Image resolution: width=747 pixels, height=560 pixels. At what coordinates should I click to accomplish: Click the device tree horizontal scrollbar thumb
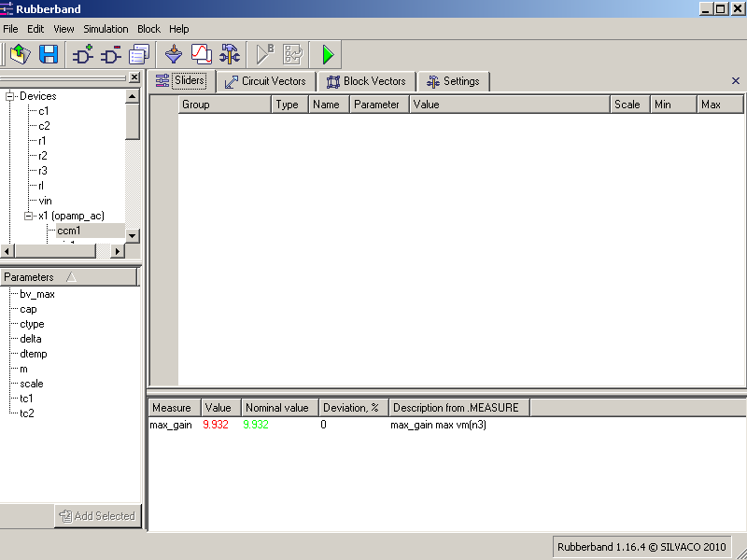[x=55, y=250]
